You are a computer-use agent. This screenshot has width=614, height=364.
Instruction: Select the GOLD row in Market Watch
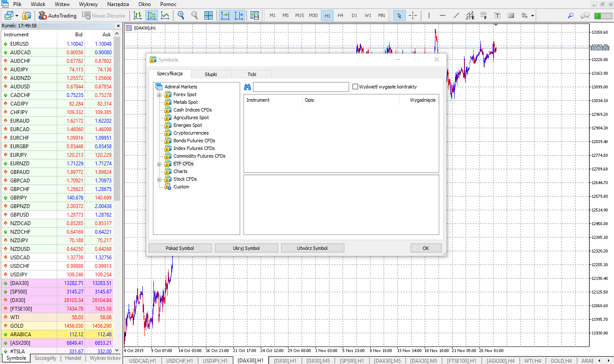coord(58,326)
